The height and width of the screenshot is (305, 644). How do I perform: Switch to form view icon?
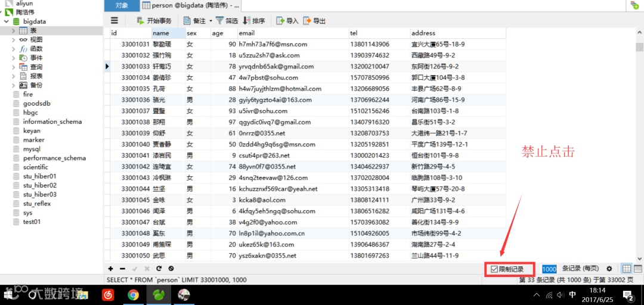(638, 269)
